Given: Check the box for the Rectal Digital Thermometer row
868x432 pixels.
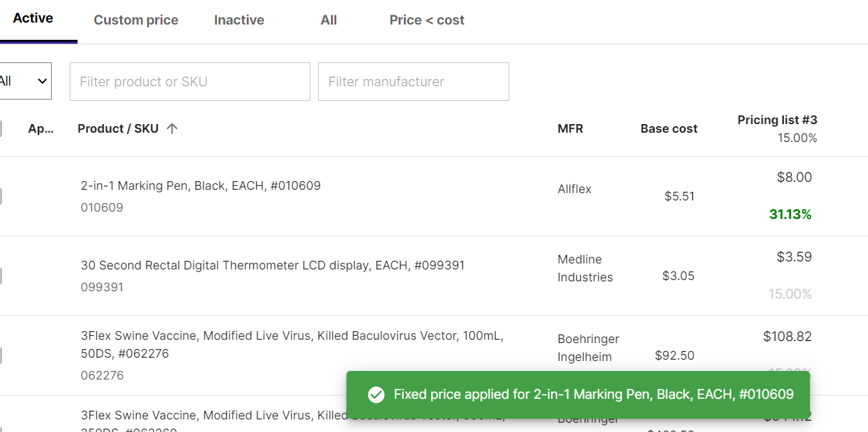Looking at the screenshot, I should pos(2,275).
